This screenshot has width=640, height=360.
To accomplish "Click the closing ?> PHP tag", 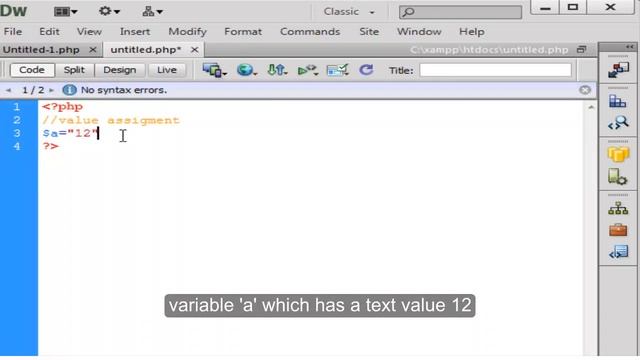I will 51,146.
